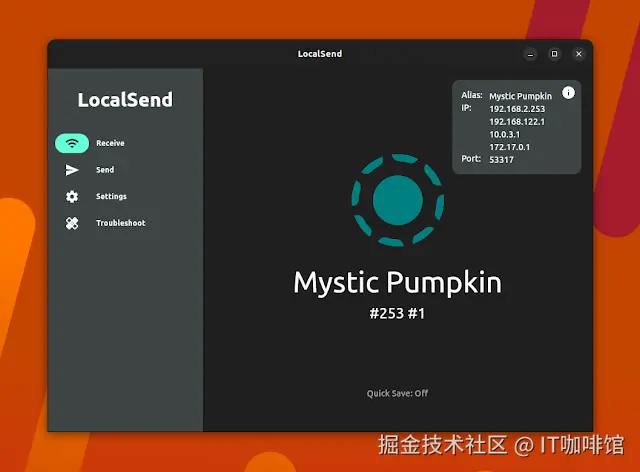Click the IP address 172.17.0.1

point(509,147)
